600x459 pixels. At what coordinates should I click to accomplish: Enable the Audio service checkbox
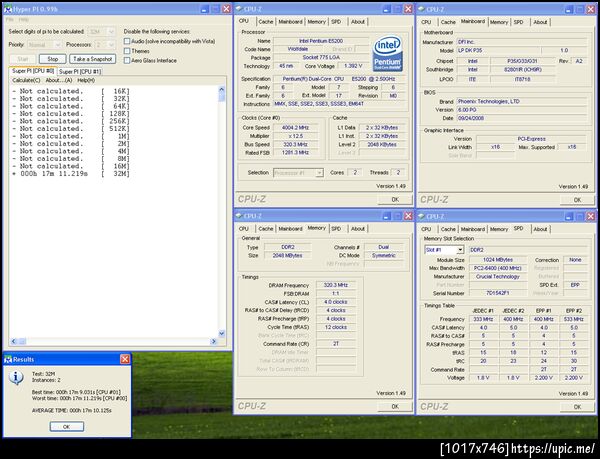(x=127, y=41)
